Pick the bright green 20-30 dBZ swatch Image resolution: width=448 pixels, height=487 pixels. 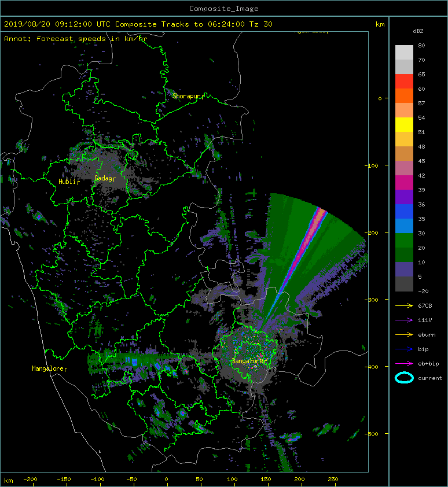click(x=404, y=241)
